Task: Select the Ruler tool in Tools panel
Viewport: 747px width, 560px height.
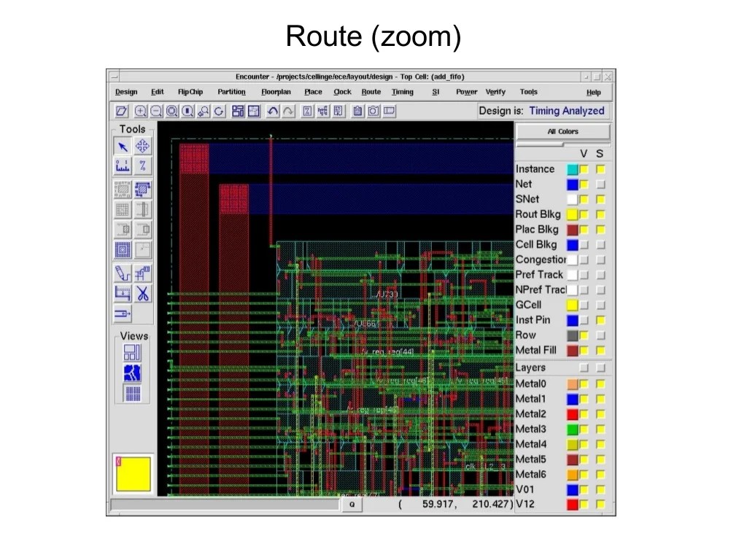Action: coord(123,166)
